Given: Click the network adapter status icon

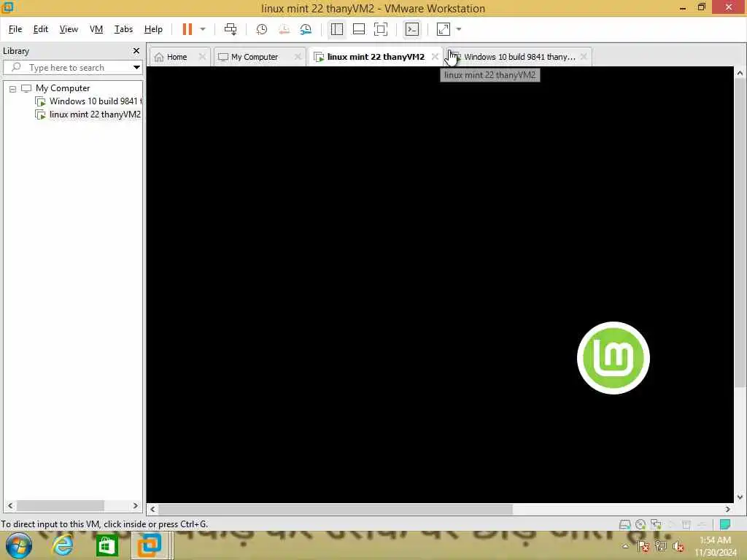Looking at the screenshot, I should [x=656, y=525].
